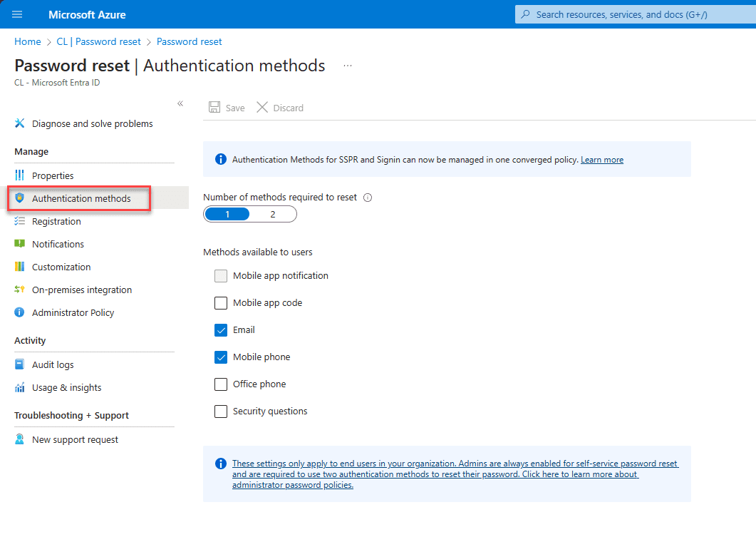Screen dimensions: 756x542
Task: Click the Methods available to users heading
Action: [257, 252]
